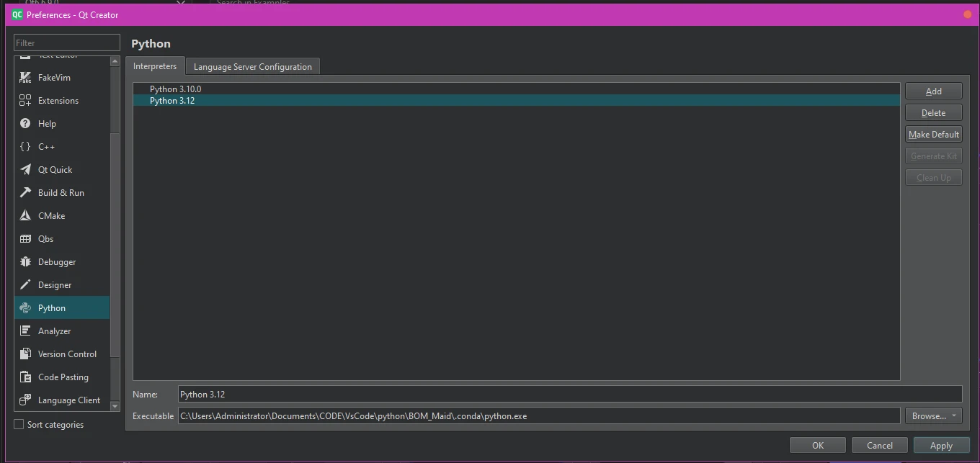Click the category list scroll-up arrow
The image size is (980, 463).
[x=115, y=62]
